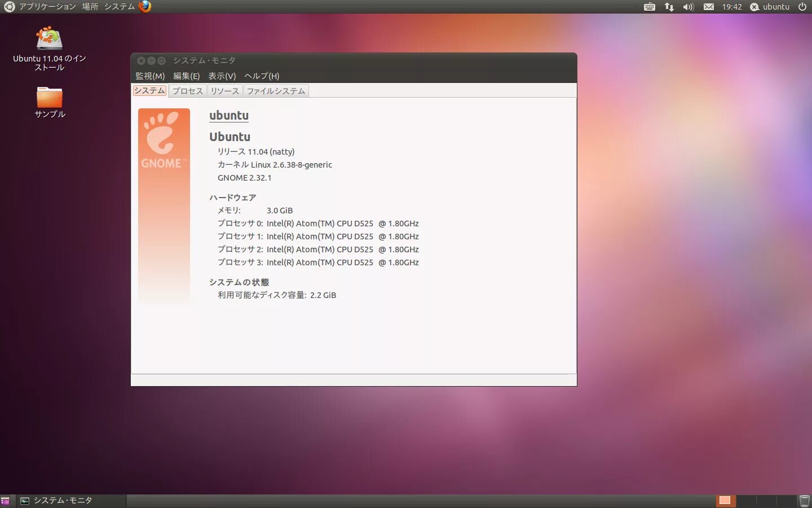Open the ubuntu user status menu
The width and height of the screenshot is (812, 508).
(x=770, y=7)
